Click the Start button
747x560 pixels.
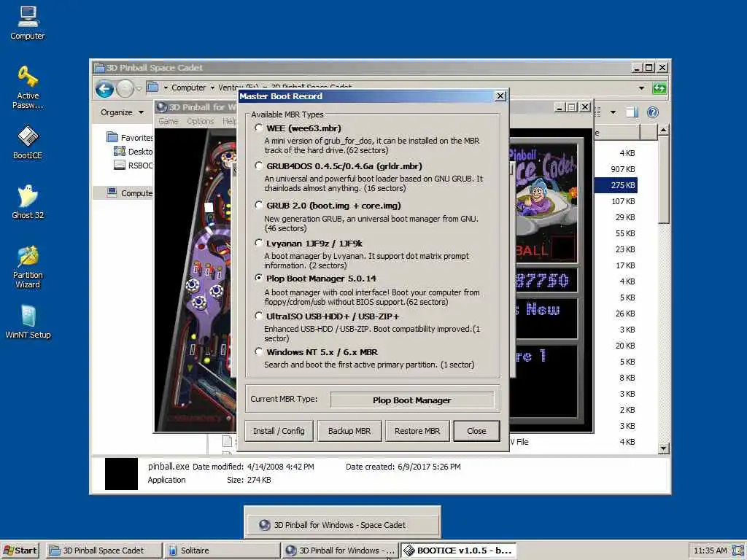pos(20,551)
